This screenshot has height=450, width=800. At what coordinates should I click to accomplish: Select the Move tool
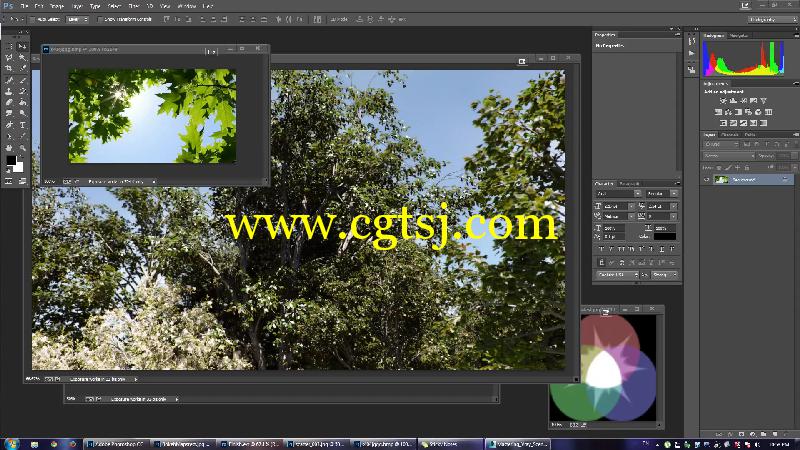tap(22, 46)
